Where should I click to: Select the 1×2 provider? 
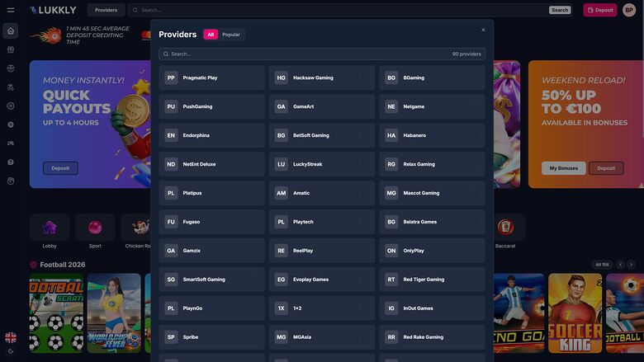click(322, 308)
